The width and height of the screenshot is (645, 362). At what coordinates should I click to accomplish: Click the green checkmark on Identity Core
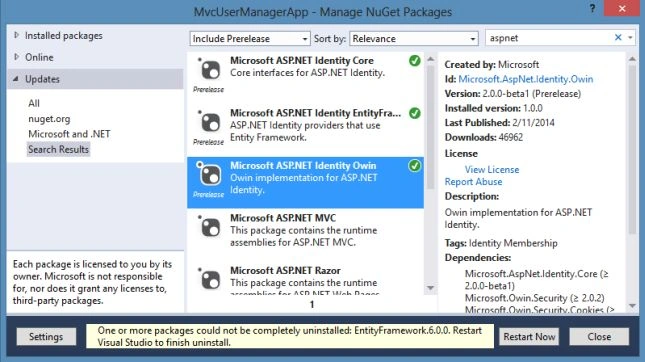(x=415, y=61)
